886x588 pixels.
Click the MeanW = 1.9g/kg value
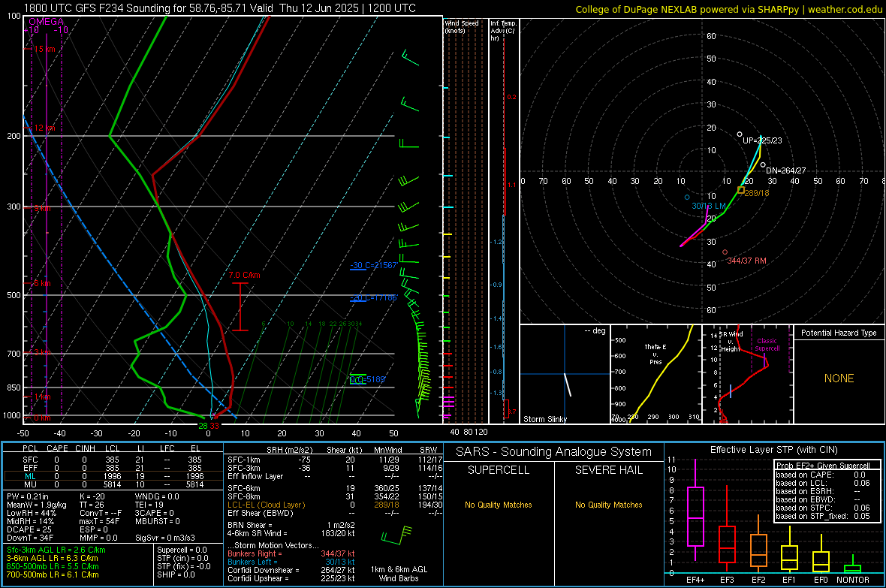[x=37, y=505]
